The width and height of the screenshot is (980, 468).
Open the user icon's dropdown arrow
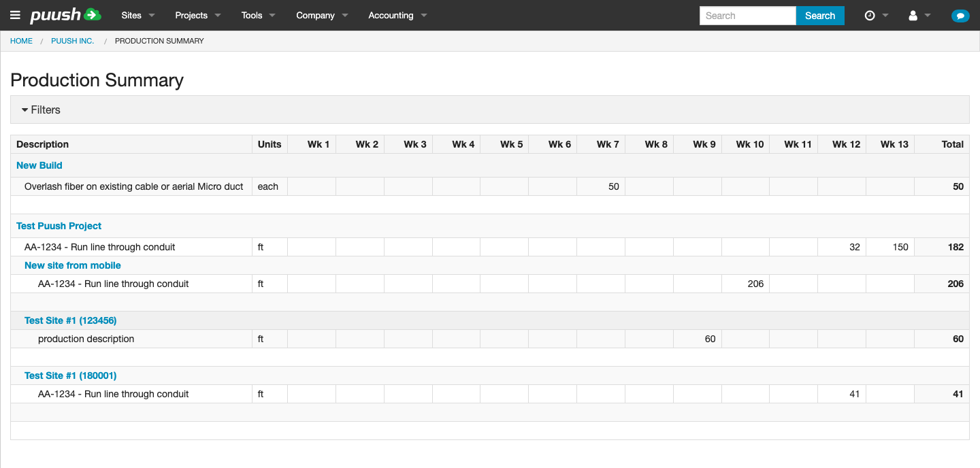926,15
